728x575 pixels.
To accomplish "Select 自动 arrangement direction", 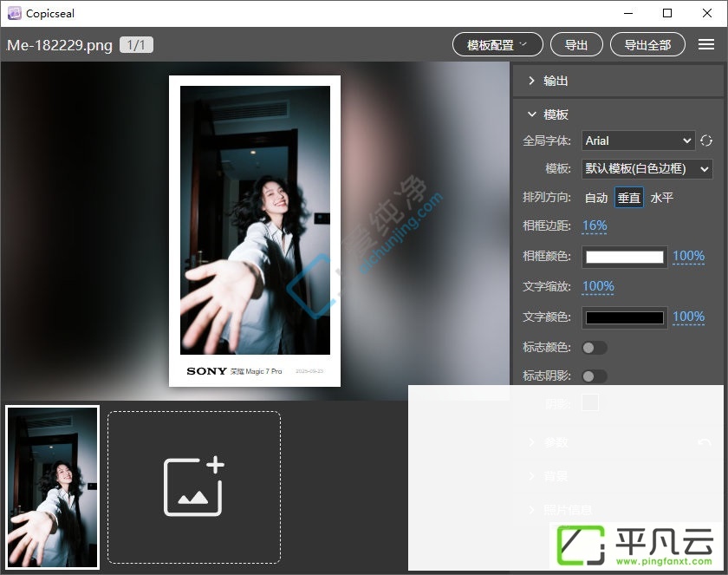I will pos(596,198).
